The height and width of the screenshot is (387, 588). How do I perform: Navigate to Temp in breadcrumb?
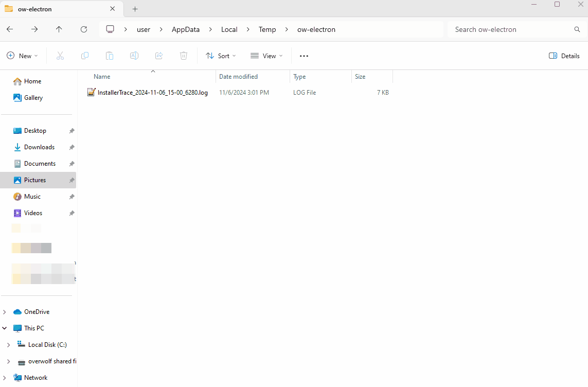tap(267, 30)
